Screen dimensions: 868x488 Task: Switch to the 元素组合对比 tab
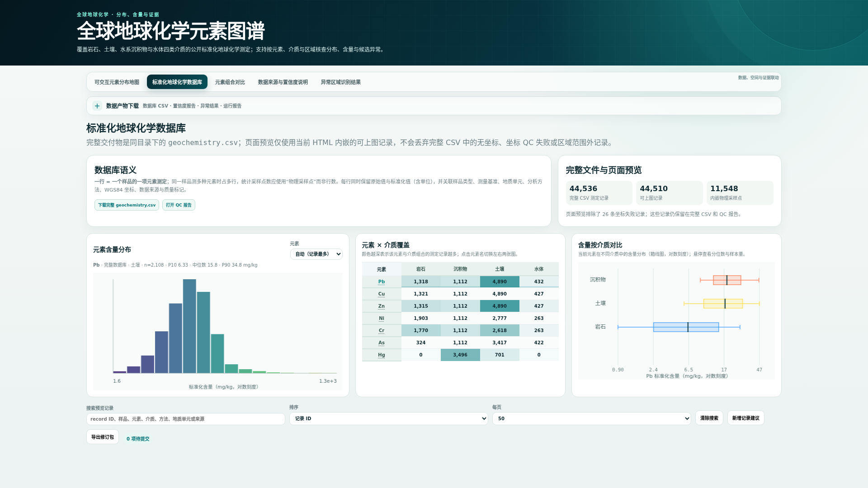click(230, 82)
